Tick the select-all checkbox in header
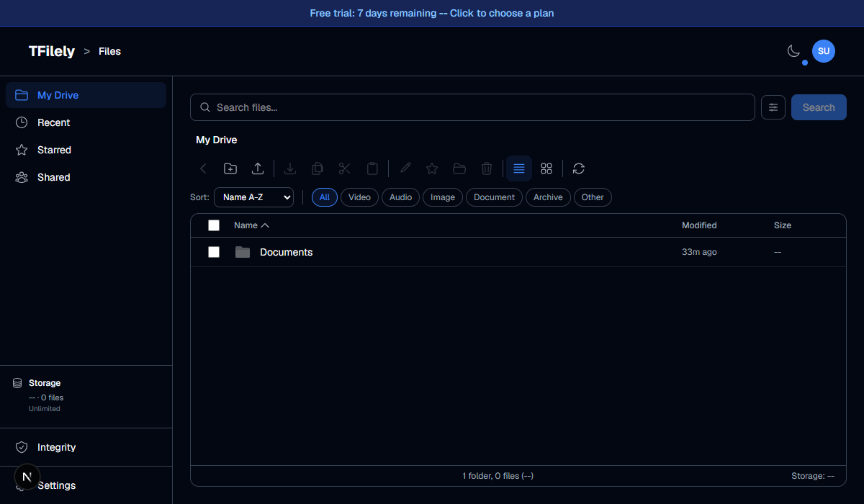Image resolution: width=864 pixels, height=504 pixels. click(214, 225)
